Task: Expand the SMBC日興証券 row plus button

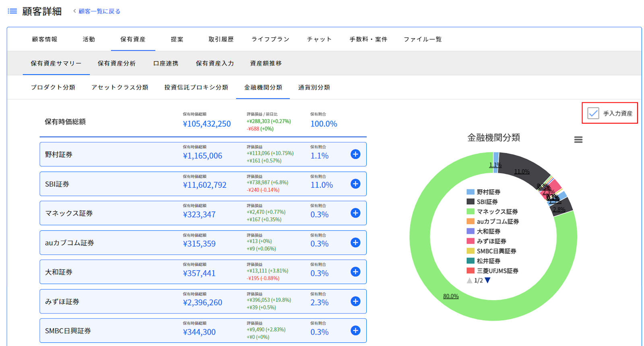Action: coord(355,331)
